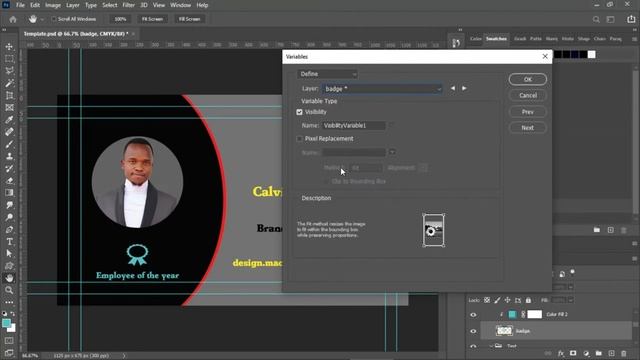
Task: Open the Image menu
Action: (x=53, y=5)
